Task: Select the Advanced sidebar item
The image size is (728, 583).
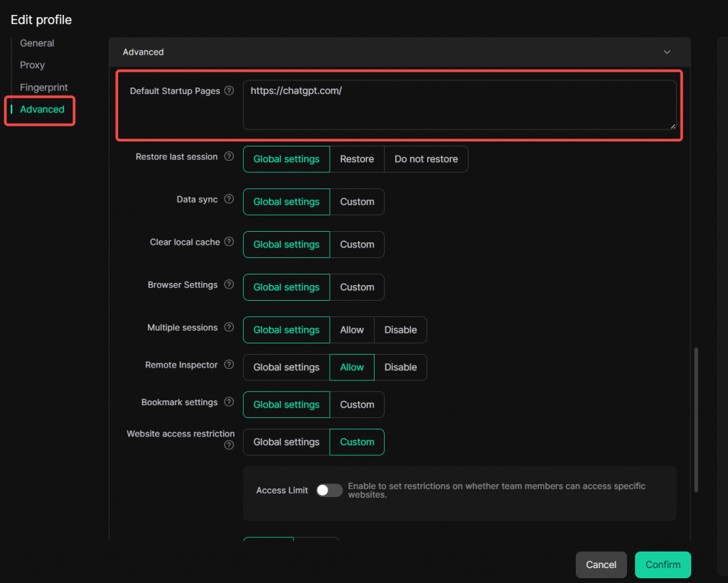Action: (x=42, y=109)
